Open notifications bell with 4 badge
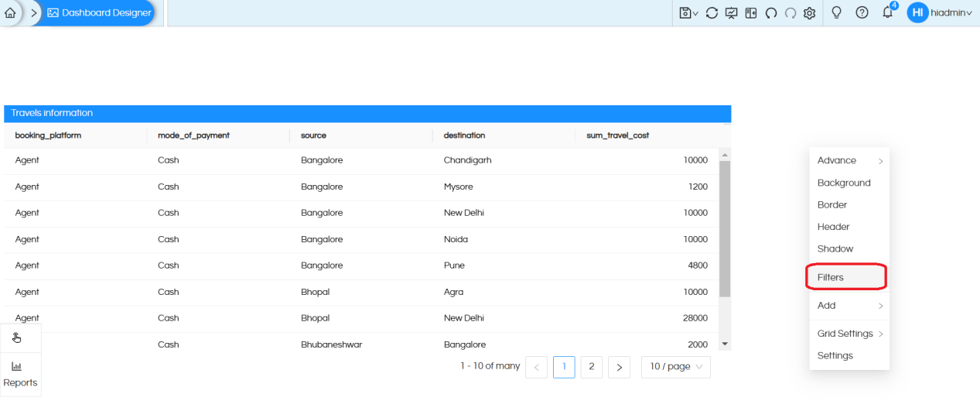Viewport: 980px width, 418px height. click(x=888, y=12)
